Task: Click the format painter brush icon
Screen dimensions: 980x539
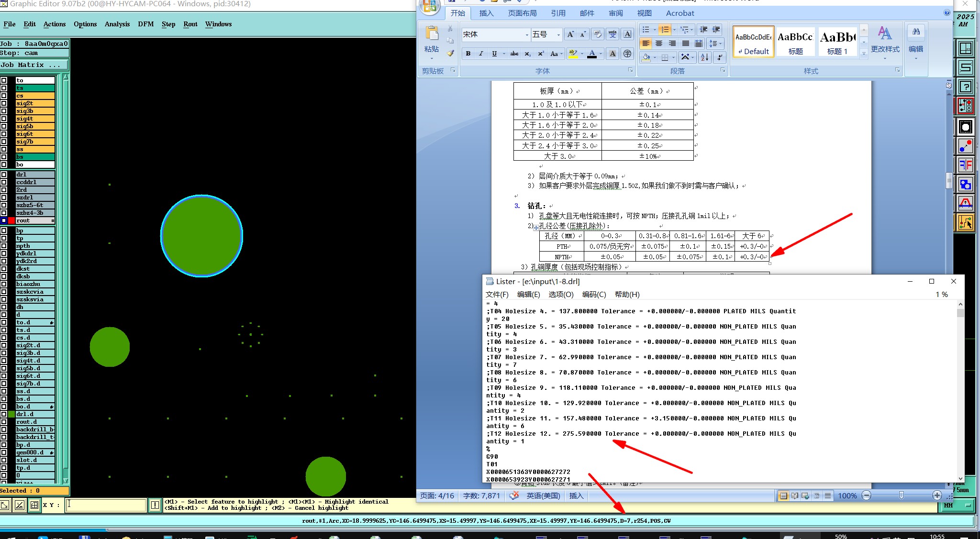Action: [450, 53]
